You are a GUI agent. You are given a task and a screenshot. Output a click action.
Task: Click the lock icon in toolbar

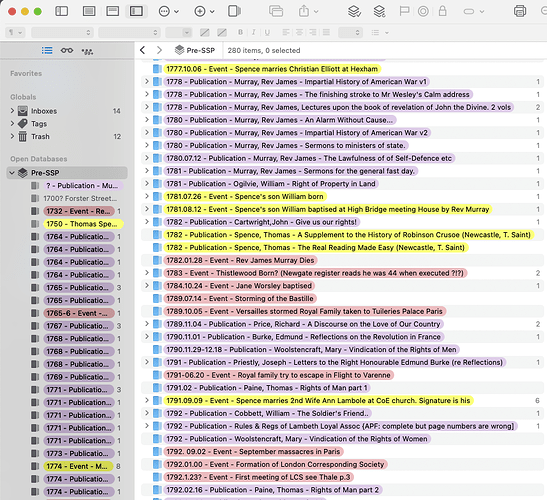442,11
